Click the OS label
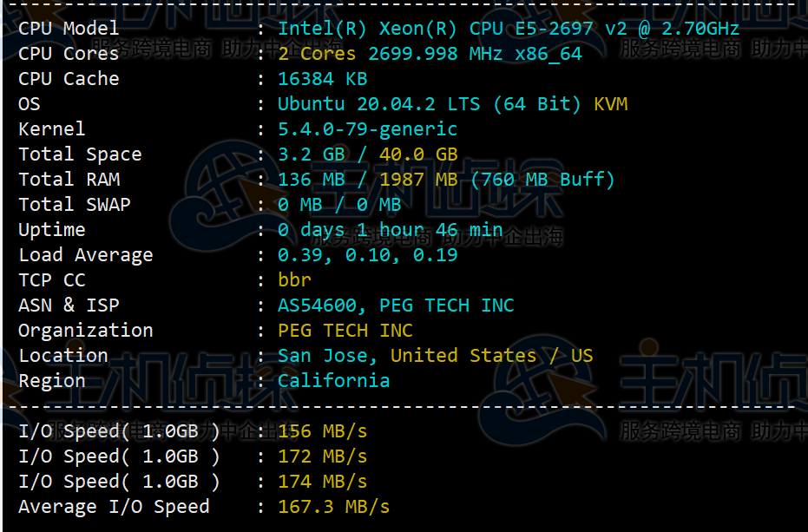Image resolution: width=808 pixels, height=532 pixels. click(30, 104)
